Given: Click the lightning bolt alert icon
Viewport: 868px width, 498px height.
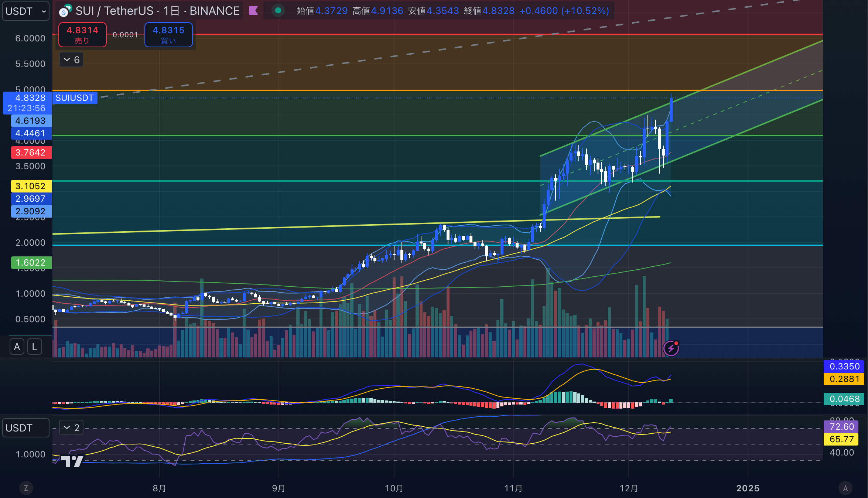Looking at the screenshot, I should [x=671, y=348].
